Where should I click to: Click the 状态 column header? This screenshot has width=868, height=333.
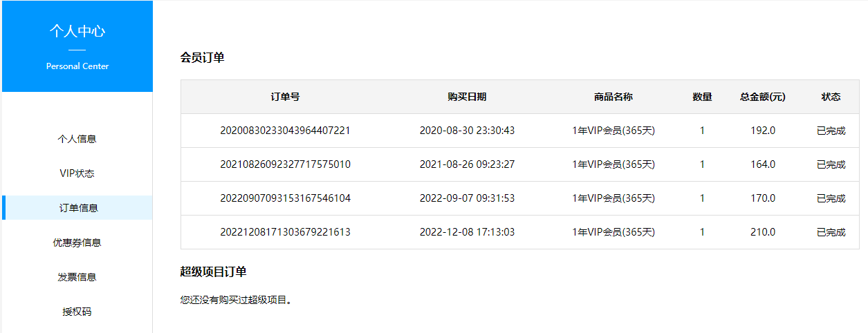pos(831,97)
